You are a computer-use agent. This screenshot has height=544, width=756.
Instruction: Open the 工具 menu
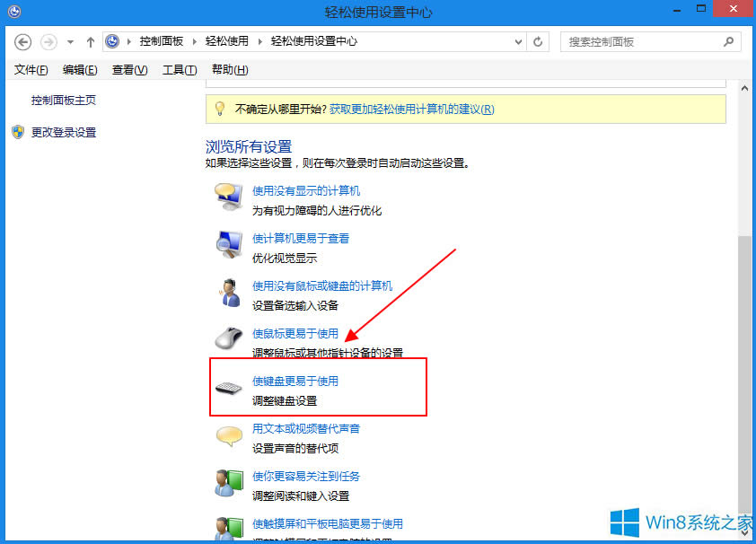coord(179,69)
